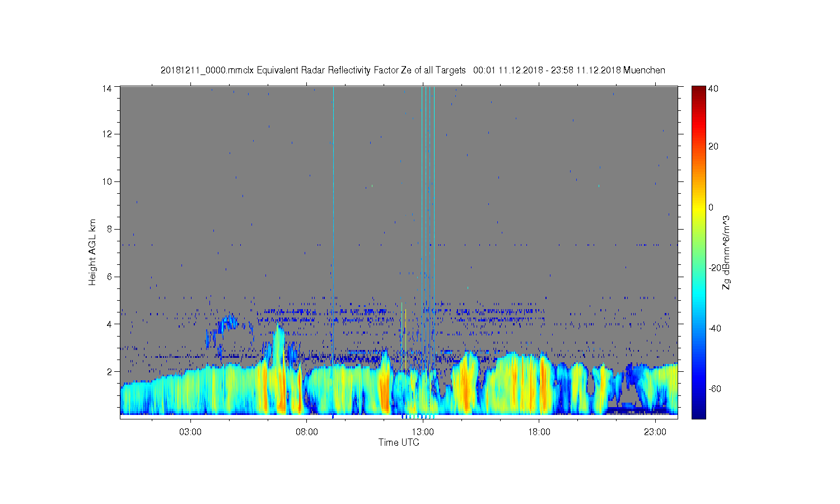The image size is (840, 504).
Task: Click the height tick label '2'
Action: click(x=110, y=371)
